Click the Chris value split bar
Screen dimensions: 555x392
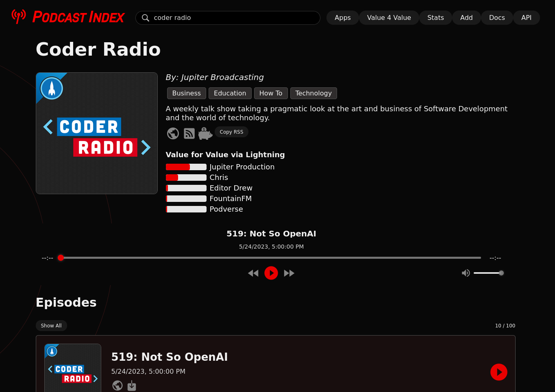pyautogui.click(x=186, y=178)
